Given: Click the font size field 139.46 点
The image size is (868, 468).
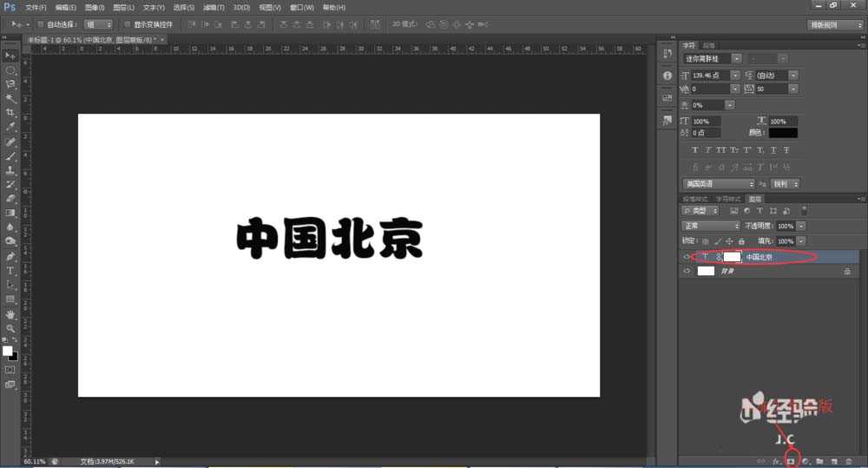Looking at the screenshot, I should tap(710, 76).
